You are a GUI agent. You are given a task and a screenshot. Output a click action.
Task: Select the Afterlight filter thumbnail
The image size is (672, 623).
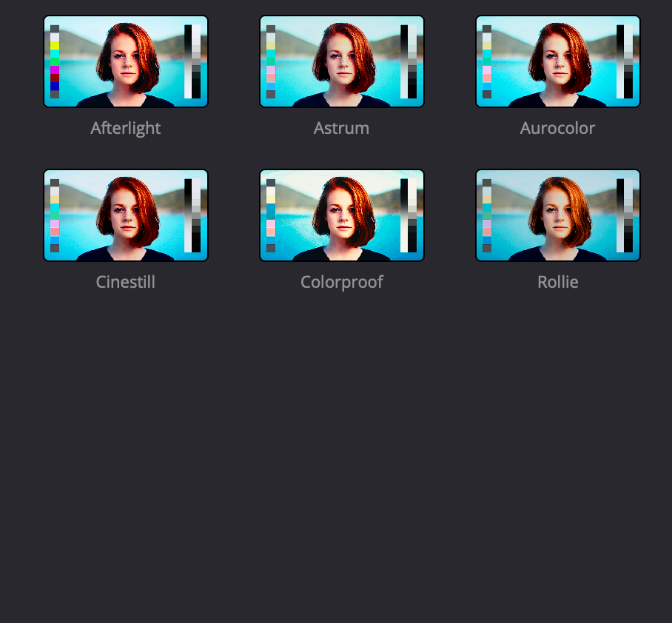(125, 61)
